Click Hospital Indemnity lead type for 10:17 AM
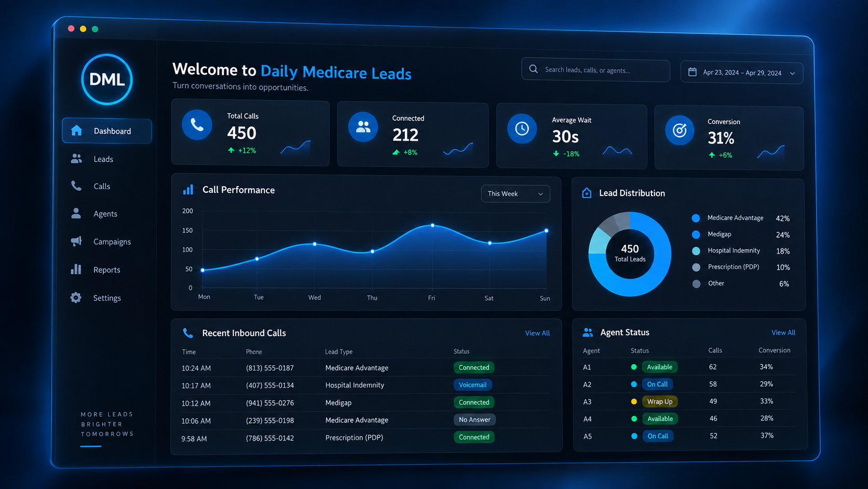 [355, 385]
